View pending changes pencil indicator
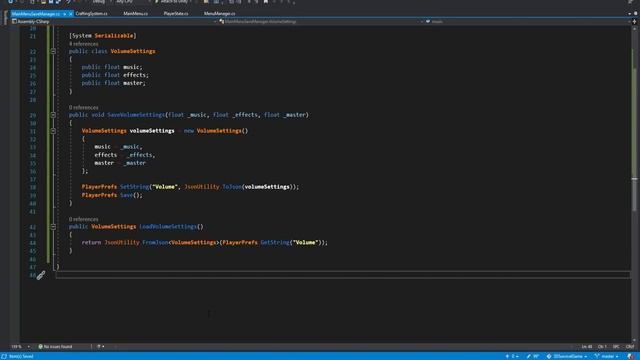The width and height of the screenshot is (640, 360). point(533,356)
